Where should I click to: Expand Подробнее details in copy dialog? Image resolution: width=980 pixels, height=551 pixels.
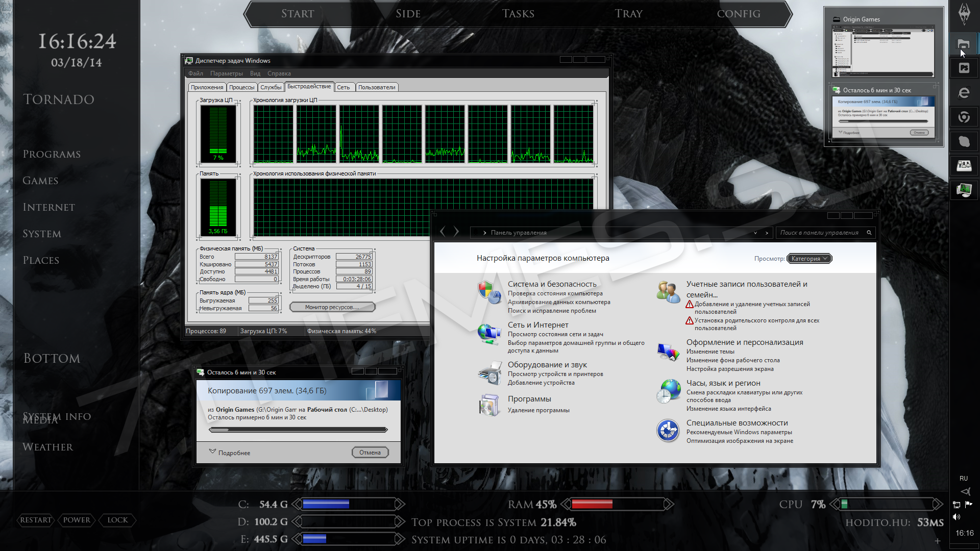[230, 453]
